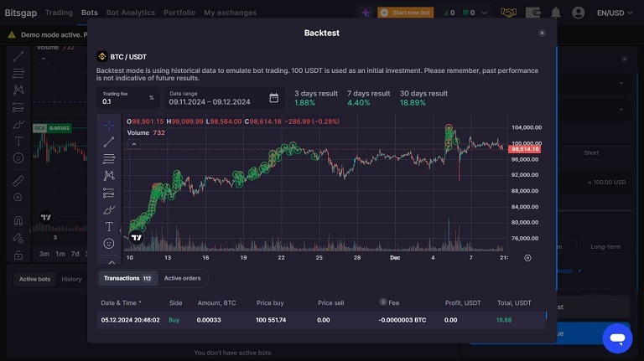This screenshot has width=644, height=361.
Task: Click the BTC / USDT pair label
Action: (128, 57)
